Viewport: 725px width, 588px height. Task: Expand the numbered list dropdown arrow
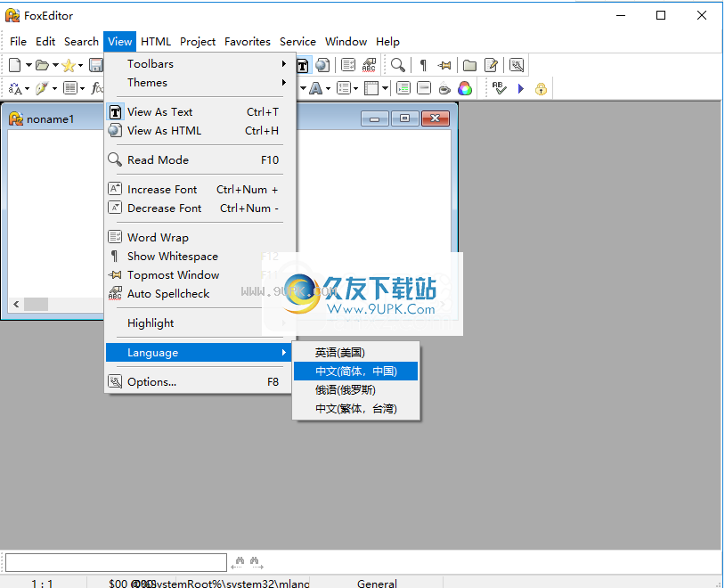point(355,88)
